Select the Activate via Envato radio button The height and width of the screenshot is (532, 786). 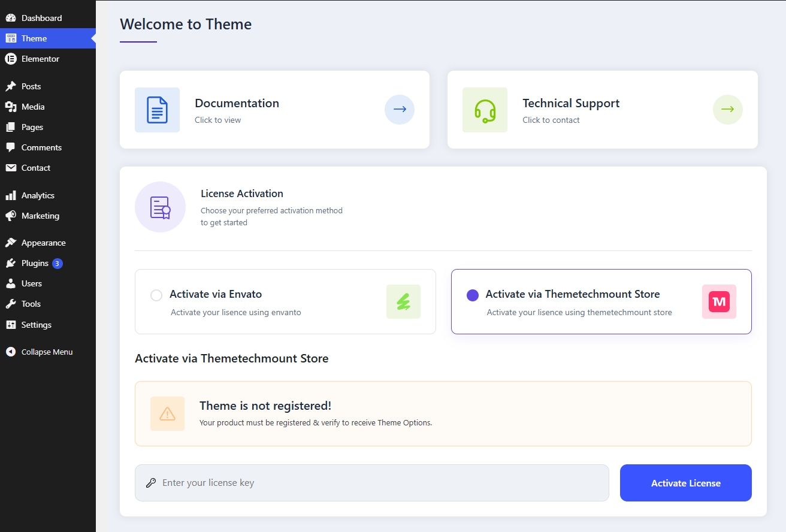coord(156,295)
